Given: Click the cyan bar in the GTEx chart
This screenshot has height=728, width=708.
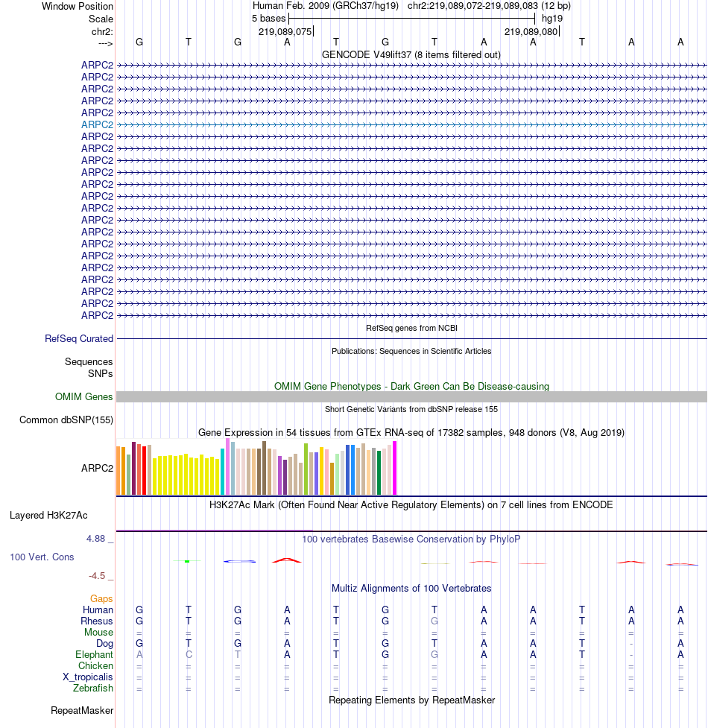Looking at the screenshot, I should 222,471.
